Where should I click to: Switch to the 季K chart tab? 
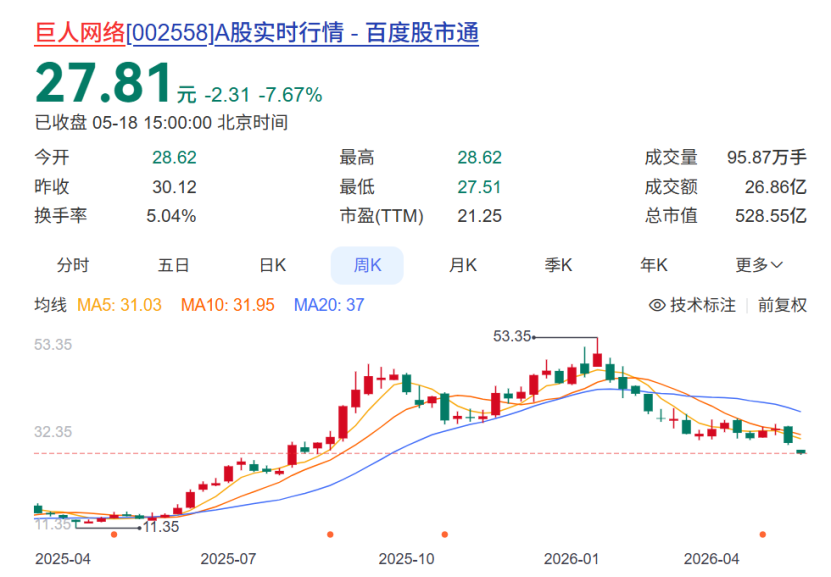point(558,265)
